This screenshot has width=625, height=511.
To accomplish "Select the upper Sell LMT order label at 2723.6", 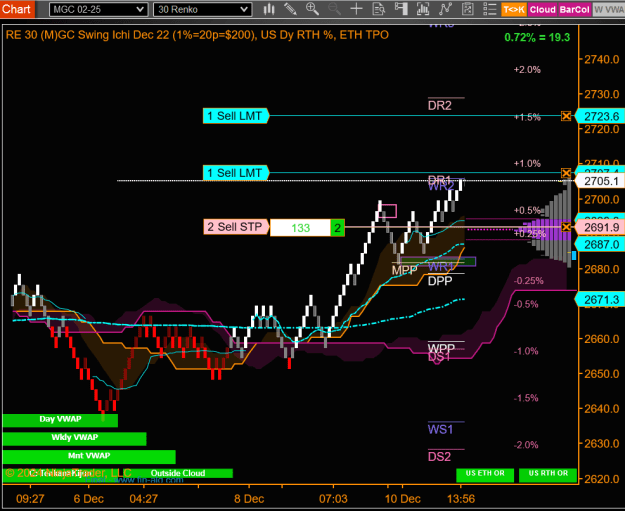I will (236, 116).
